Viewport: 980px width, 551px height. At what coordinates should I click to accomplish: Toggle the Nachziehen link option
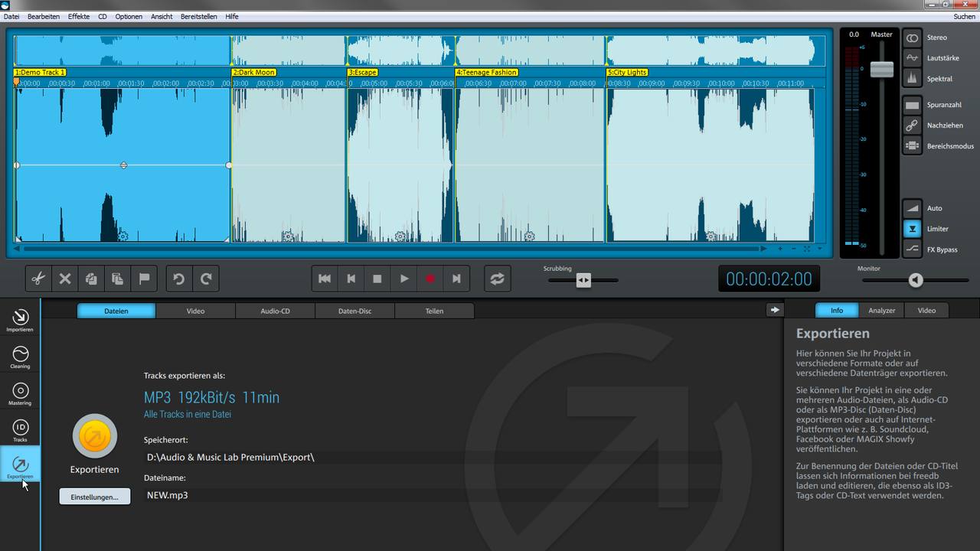[912, 126]
